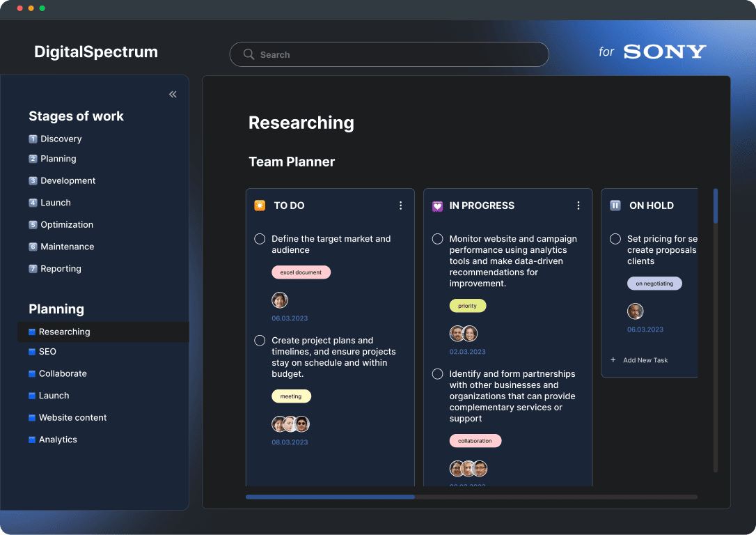Click the search magnifier icon

tap(249, 54)
